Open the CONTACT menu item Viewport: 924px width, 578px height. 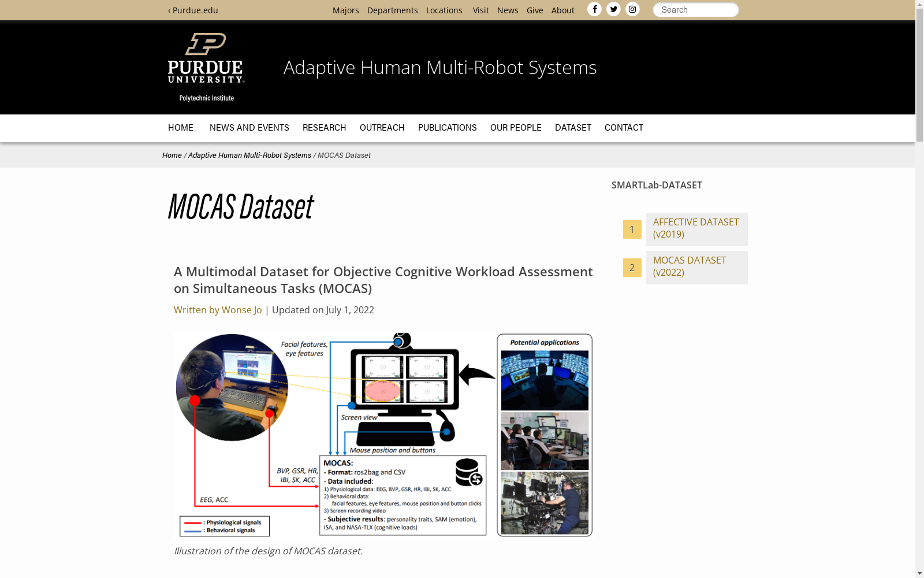(x=624, y=128)
